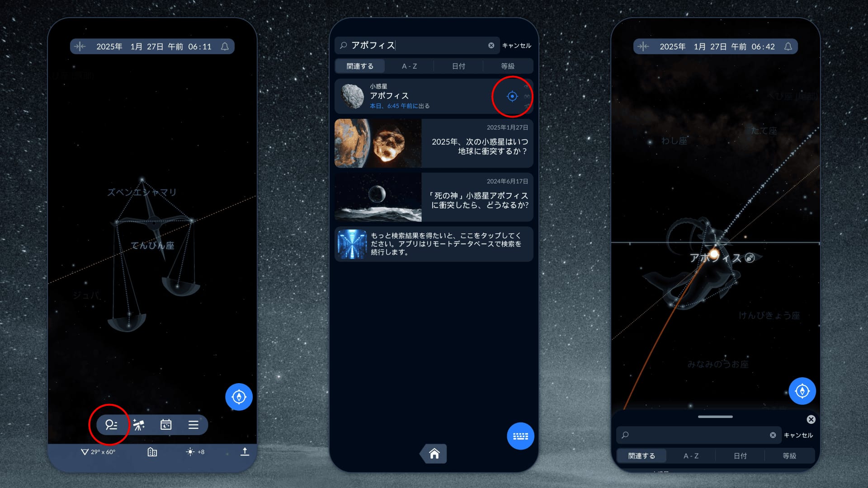The image size is (868, 488).
Task: Select the 関連する tab in search results
Action: tap(359, 66)
